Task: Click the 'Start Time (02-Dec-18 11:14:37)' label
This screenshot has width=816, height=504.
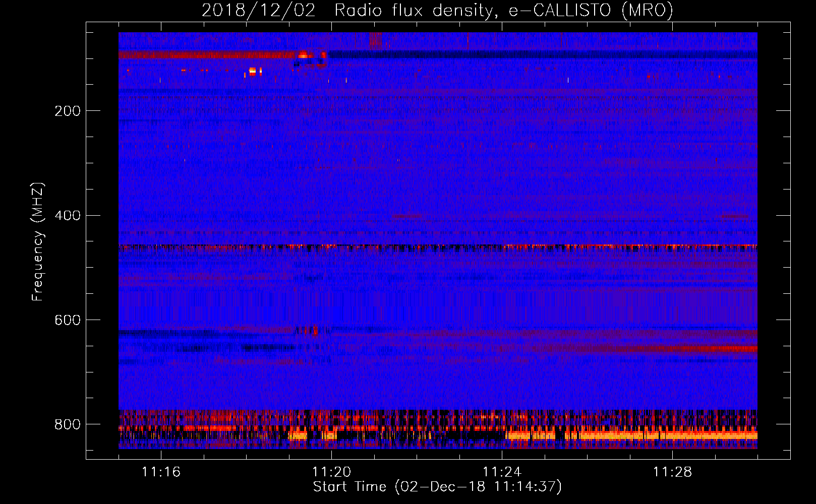Action: click(437, 487)
